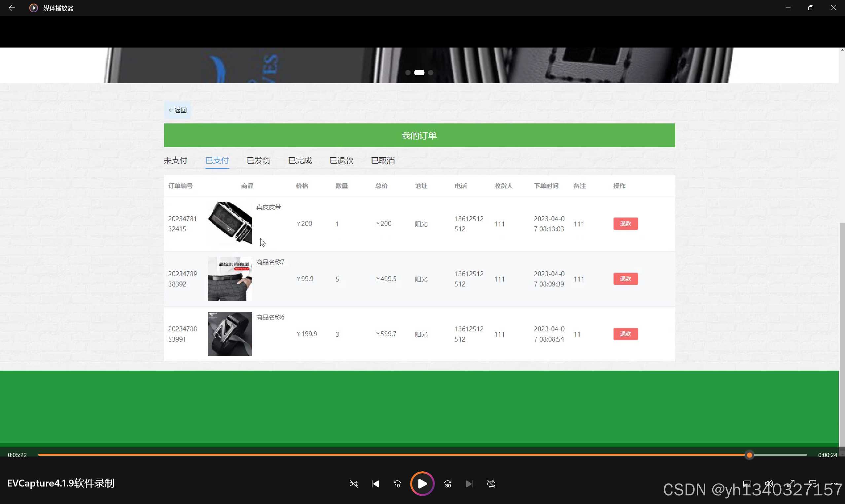Skip forward 30 seconds

[x=448, y=484]
